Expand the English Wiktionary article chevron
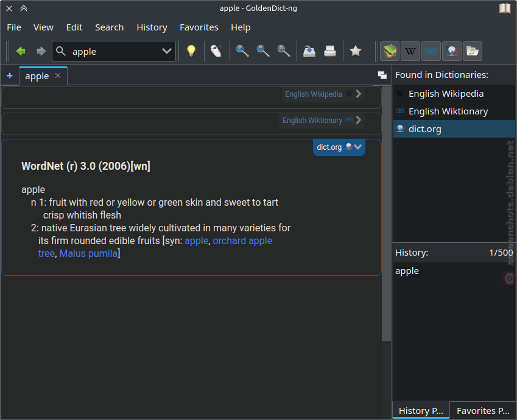Screen dimensions: 517x420 click(x=359, y=120)
